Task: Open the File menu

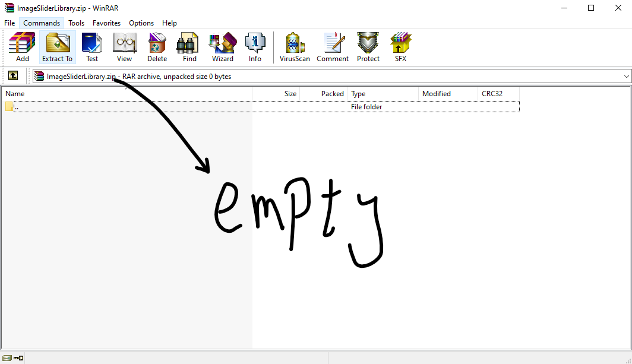Action: click(x=10, y=23)
